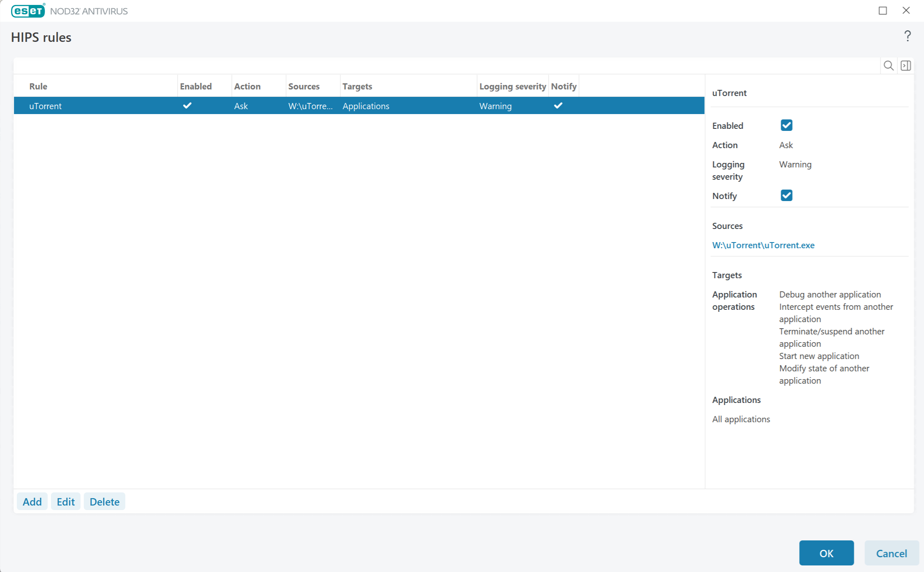Click the Sources column header
924x572 pixels.
click(303, 86)
